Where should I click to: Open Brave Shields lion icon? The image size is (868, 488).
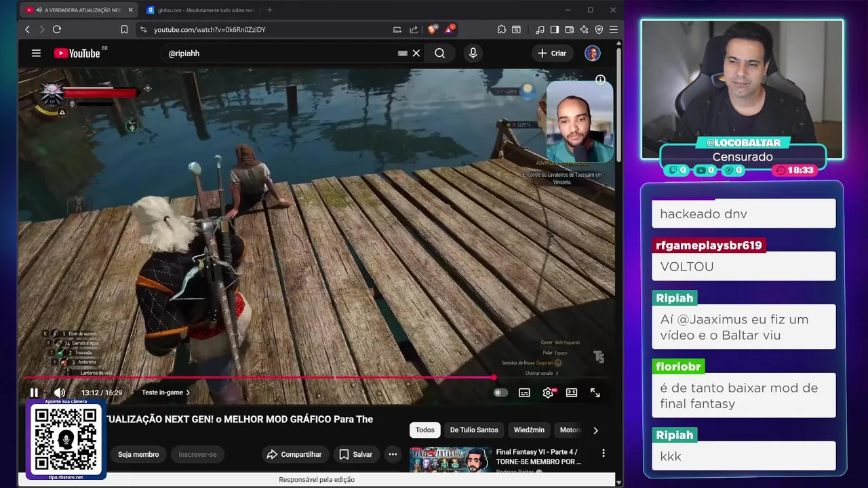(x=432, y=29)
